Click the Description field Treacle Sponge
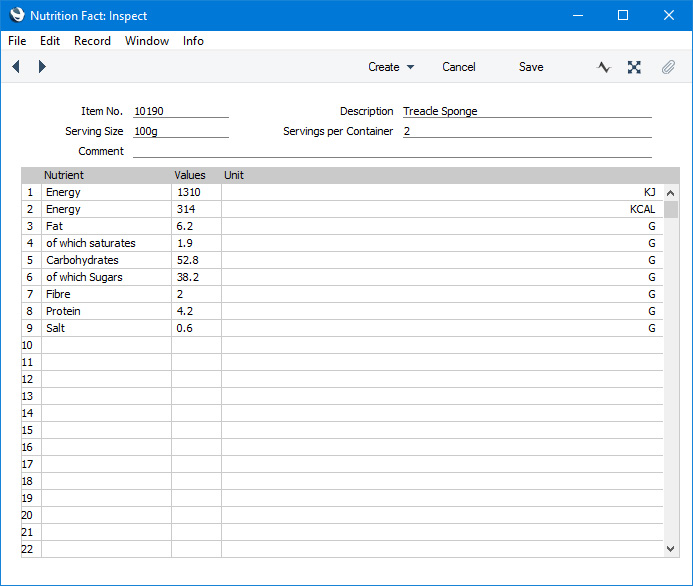This screenshot has width=693, height=586. pos(527,111)
